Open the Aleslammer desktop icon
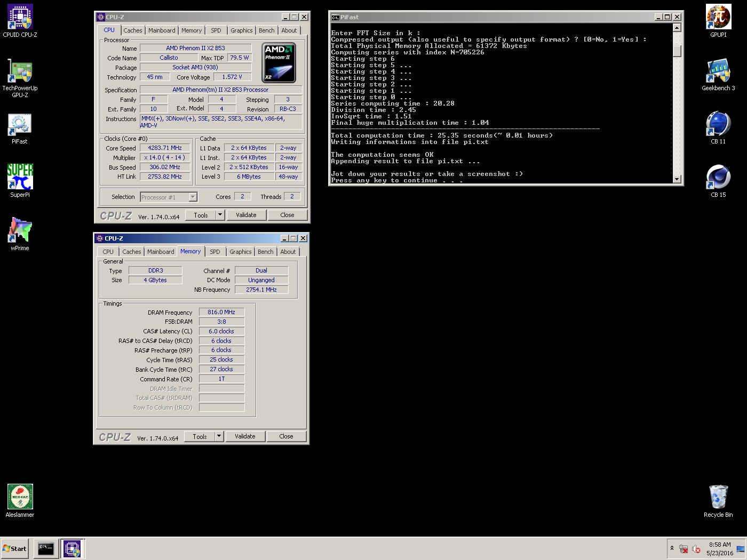747x560 pixels. 20,501
